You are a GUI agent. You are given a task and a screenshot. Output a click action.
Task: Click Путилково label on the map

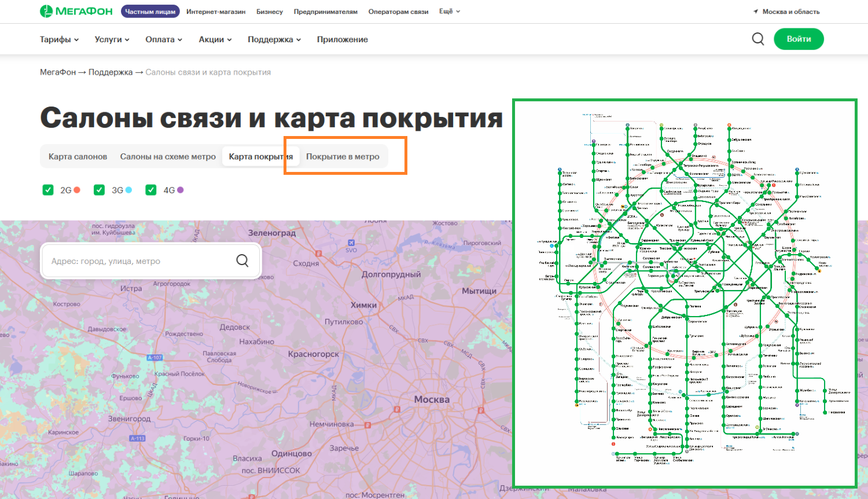[344, 322]
